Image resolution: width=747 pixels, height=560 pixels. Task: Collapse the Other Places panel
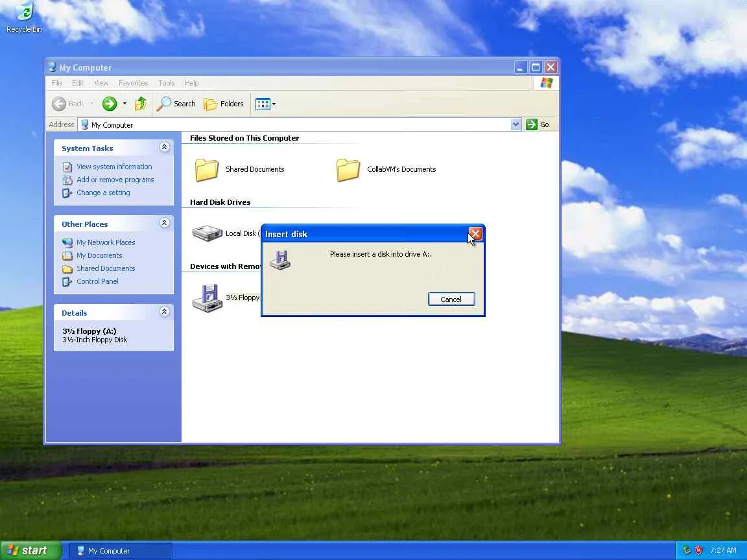click(x=164, y=222)
